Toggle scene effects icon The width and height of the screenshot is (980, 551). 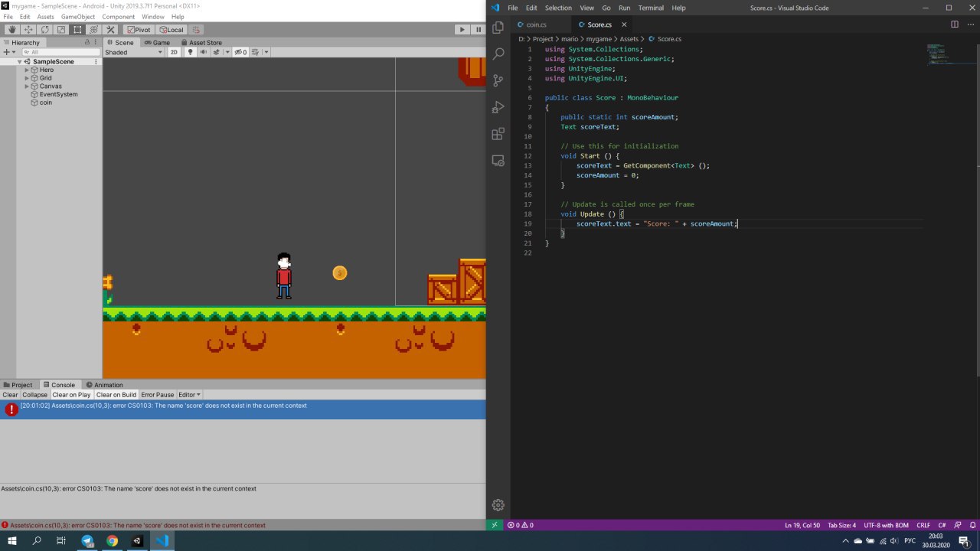click(x=217, y=52)
